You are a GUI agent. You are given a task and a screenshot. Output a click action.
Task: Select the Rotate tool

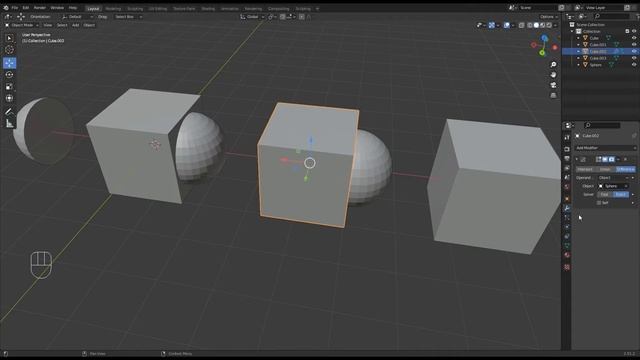(9, 75)
